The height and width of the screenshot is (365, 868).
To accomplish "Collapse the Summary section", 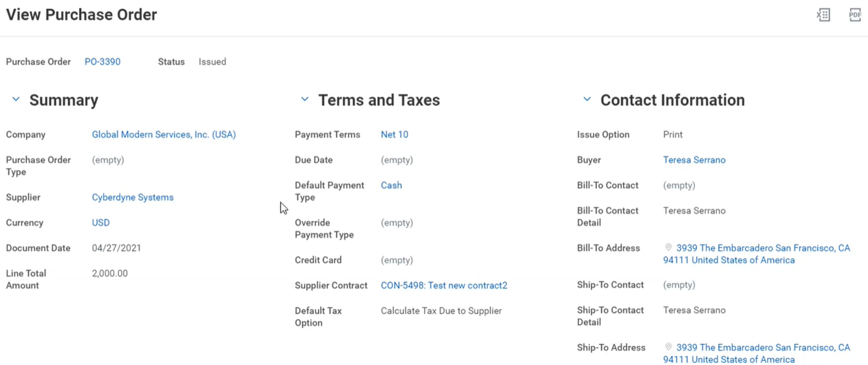I will (16, 100).
